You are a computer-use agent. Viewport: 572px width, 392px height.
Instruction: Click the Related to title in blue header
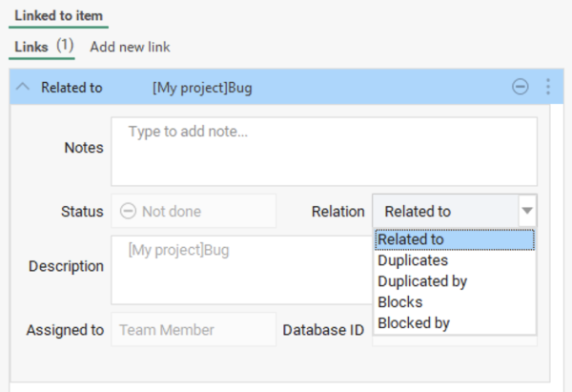71,88
